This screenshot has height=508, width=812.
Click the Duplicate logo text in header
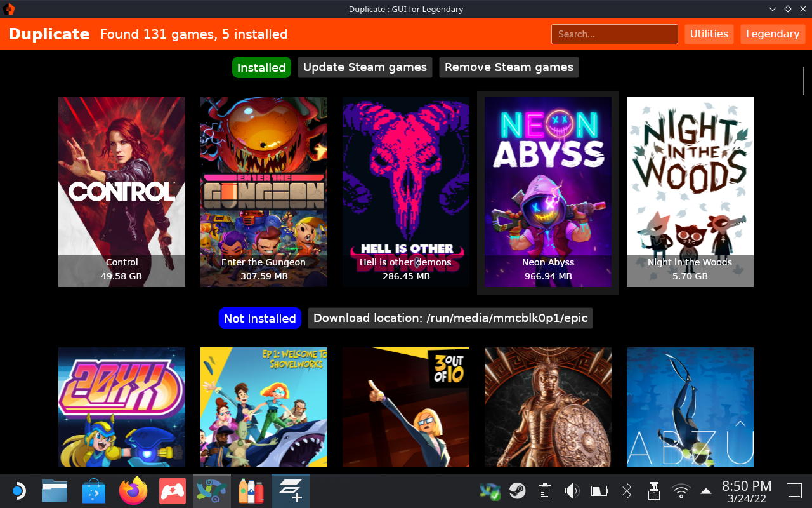[49, 34]
